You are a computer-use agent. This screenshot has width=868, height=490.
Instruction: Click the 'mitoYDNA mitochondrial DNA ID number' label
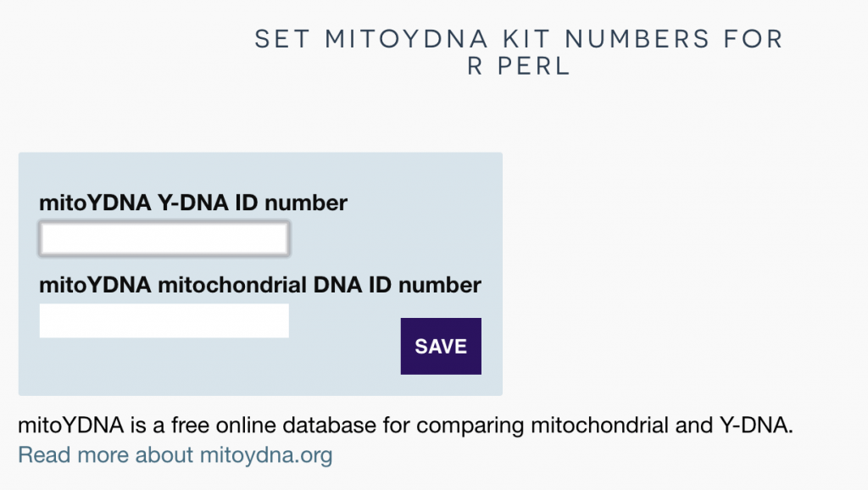tap(259, 285)
